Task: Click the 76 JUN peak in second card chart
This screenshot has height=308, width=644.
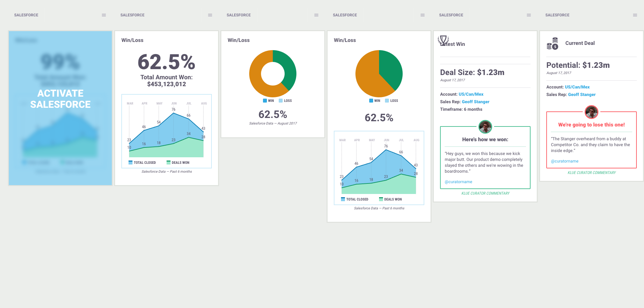Action: pyautogui.click(x=173, y=113)
